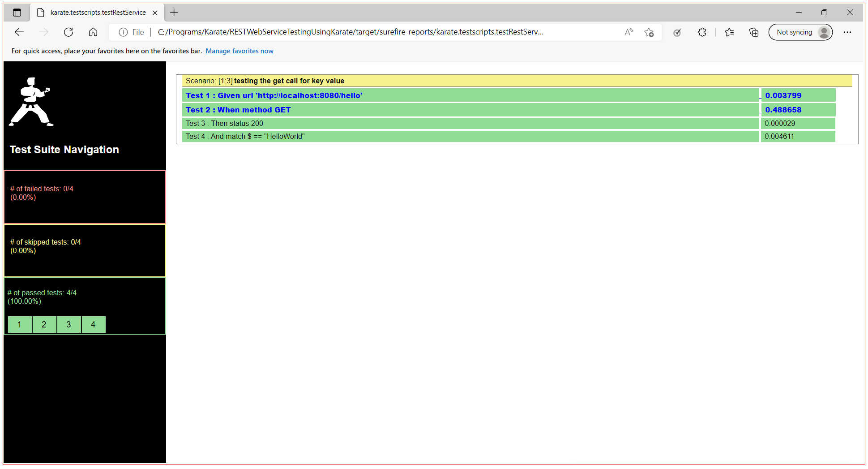Open Manage favorites now link

click(239, 51)
